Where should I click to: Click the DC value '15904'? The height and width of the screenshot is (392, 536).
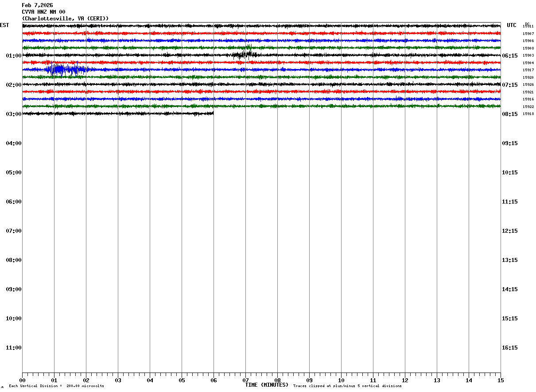click(528, 63)
